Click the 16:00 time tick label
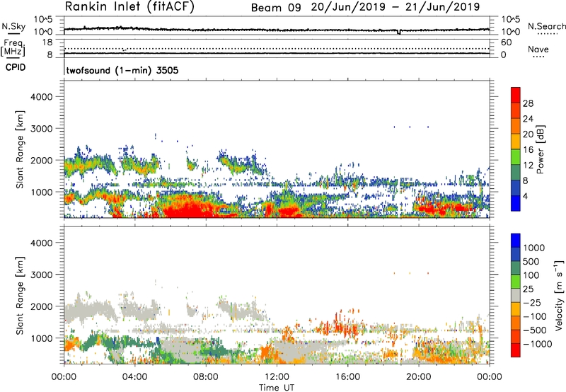Image resolution: width=566 pixels, height=392 pixels. [347, 377]
